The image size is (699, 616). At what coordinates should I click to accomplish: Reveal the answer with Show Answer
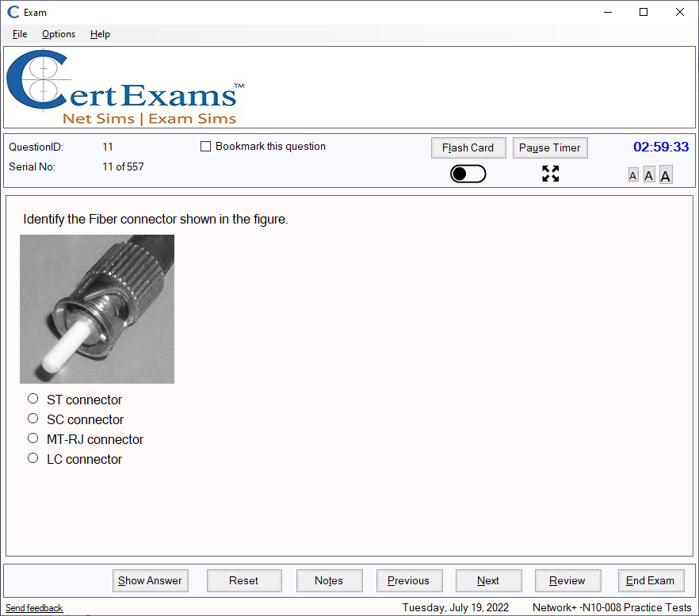[150, 580]
